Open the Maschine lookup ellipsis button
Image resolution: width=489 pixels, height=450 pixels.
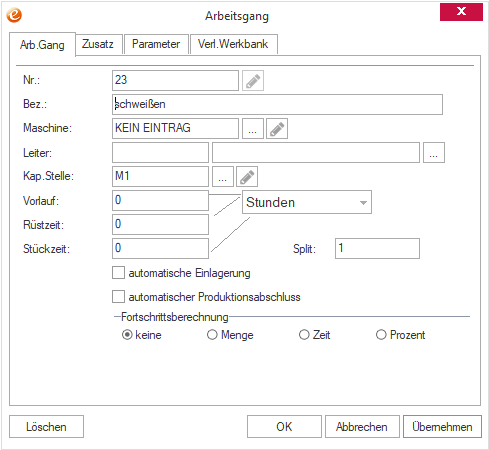(253, 128)
